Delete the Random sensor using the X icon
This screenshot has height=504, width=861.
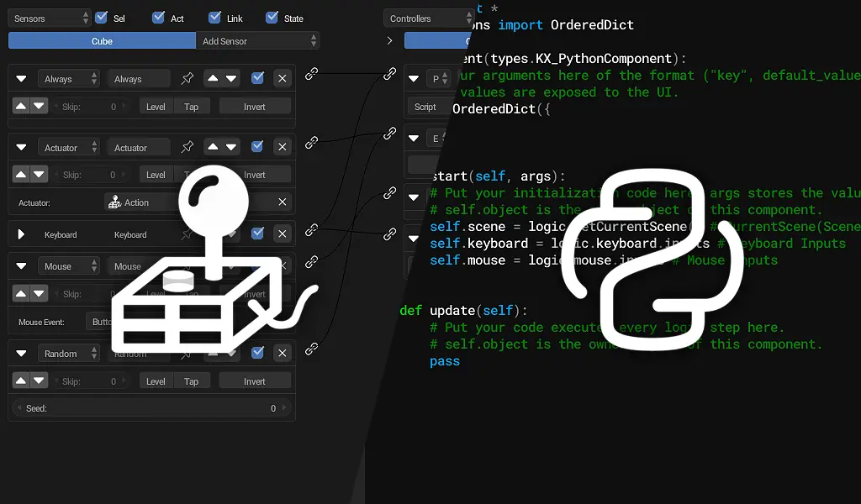coord(283,353)
